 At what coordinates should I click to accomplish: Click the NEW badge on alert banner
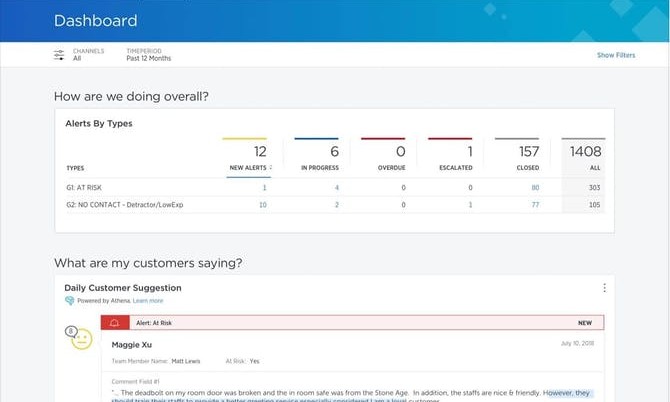pos(584,324)
